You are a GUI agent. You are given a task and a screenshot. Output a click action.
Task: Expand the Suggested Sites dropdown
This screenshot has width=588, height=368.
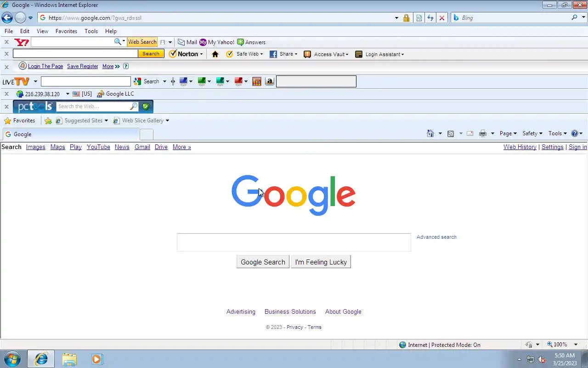(106, 121)
